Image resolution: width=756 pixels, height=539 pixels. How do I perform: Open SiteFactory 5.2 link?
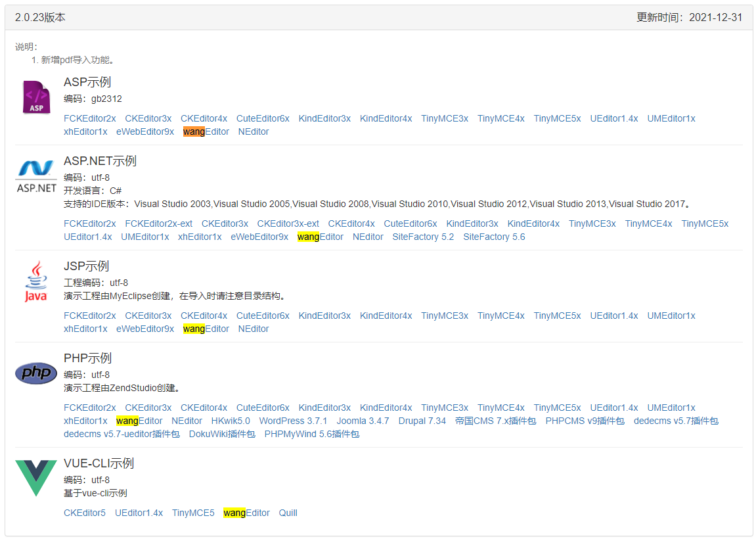tap(423, 237)
